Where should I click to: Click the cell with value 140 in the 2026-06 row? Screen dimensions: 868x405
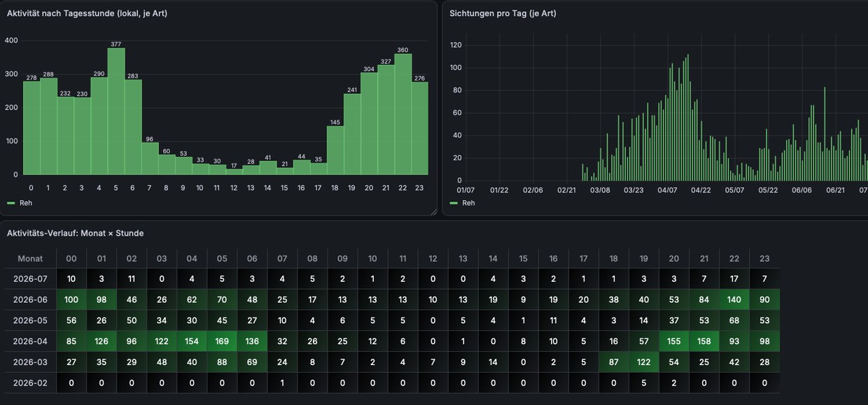point(734,300)
